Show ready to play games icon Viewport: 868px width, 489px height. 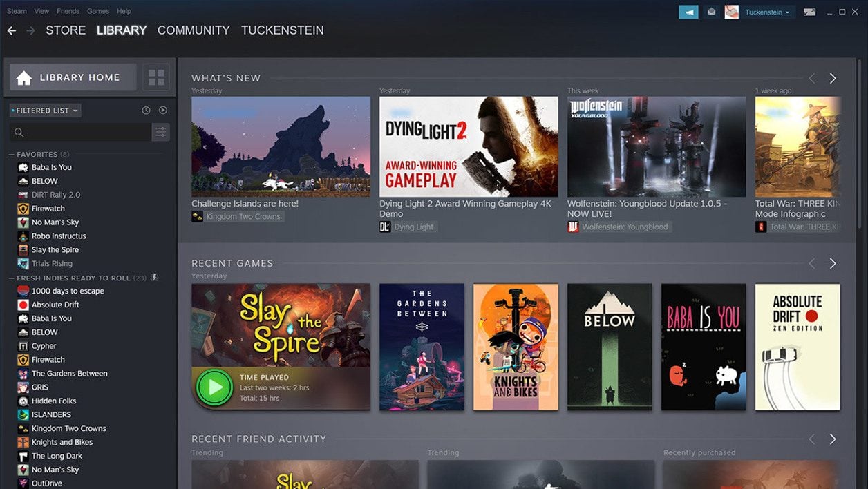coord(163,111)
